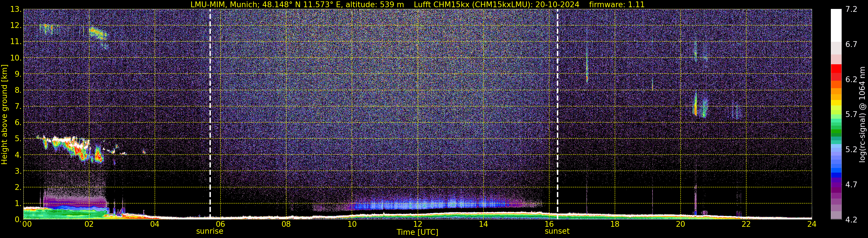Click the 'Height above ground [km]' axis label
The width and height of the screenshot is (868, 238).
point(4,114)
